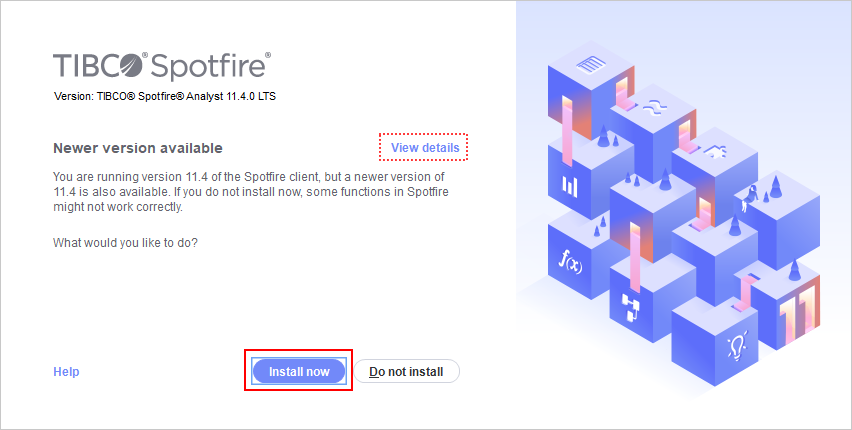852x430 pixels.
Task: Click the paragraph about running version 11.4
Action: tap(250, 192)
